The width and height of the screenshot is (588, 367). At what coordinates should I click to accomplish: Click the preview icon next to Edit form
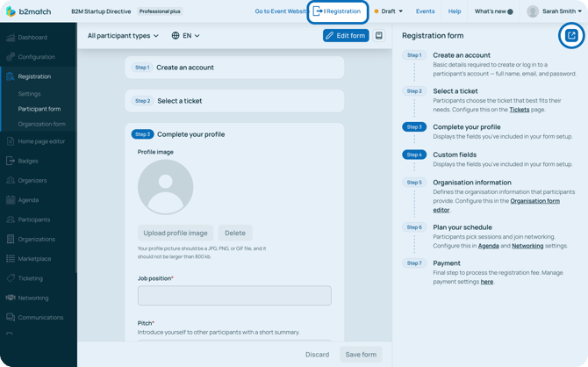click(x=379, y=36)
